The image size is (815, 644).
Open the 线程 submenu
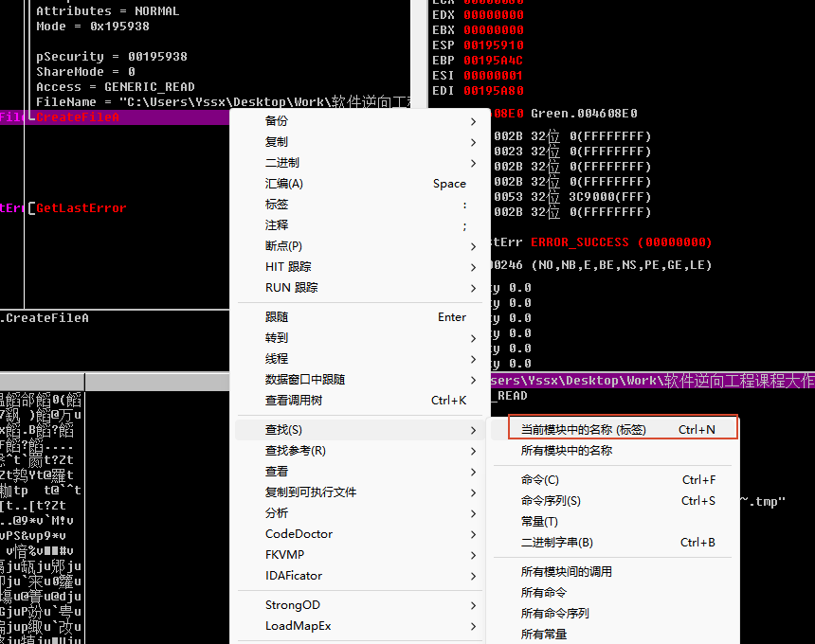pyautogui.click(x=360, y=358)
